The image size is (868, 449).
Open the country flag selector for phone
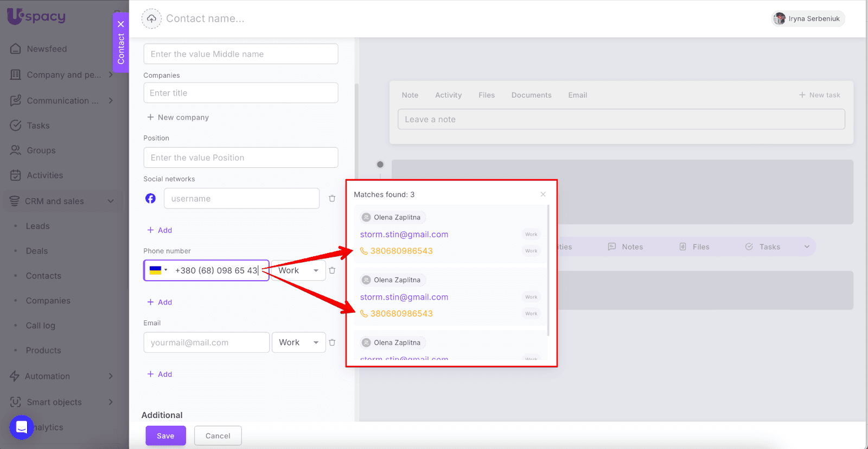tap(158, 270)
